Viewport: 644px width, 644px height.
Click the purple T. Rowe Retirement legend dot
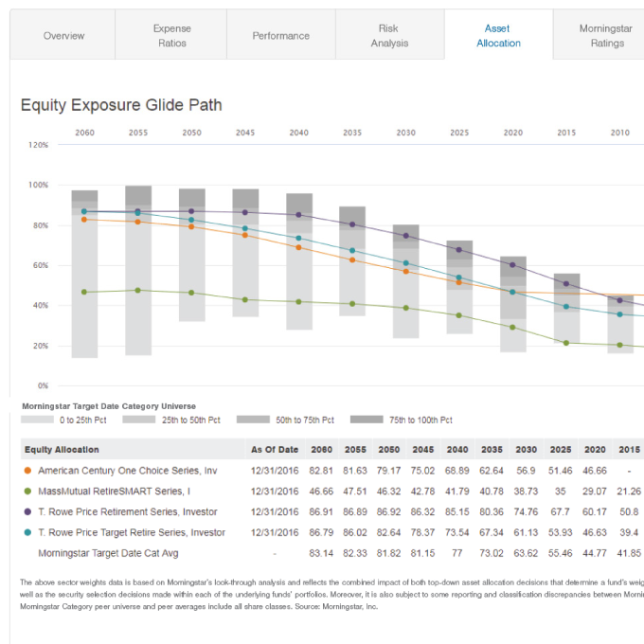point(27,511)
